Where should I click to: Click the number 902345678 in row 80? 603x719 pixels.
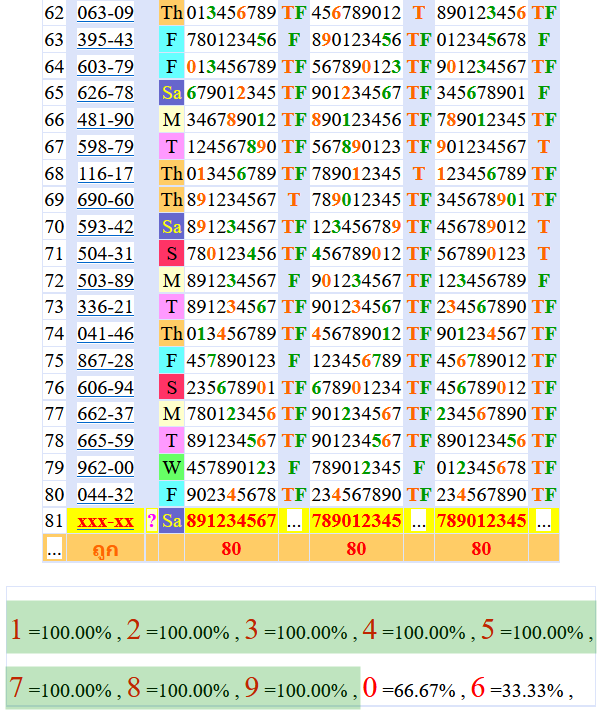click(231, 495)
